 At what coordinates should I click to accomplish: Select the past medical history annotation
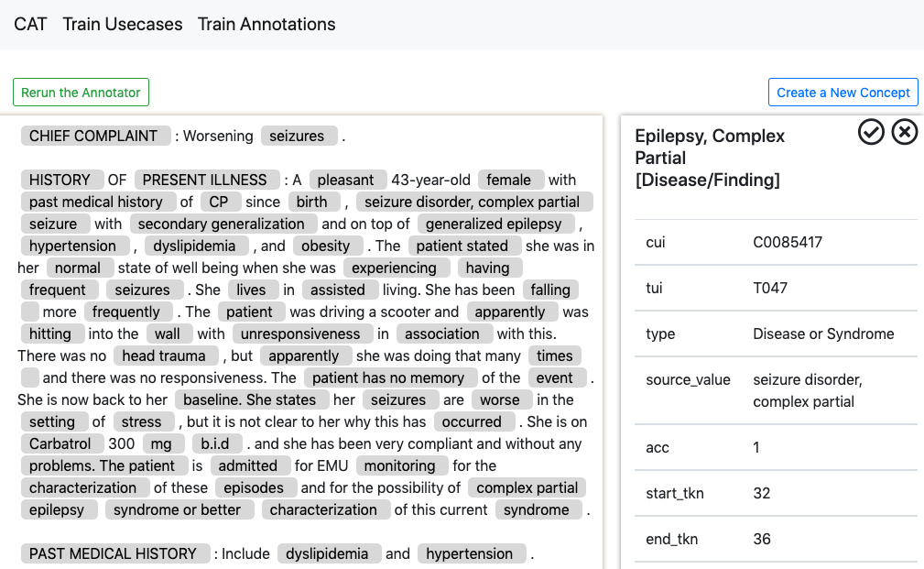click(98, 202)
